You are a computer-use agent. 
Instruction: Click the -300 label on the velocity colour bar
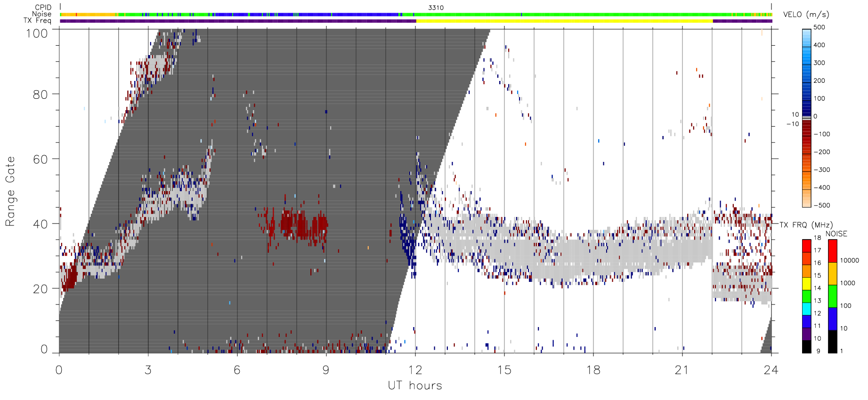pyautogui.click(x=821, y=170)
